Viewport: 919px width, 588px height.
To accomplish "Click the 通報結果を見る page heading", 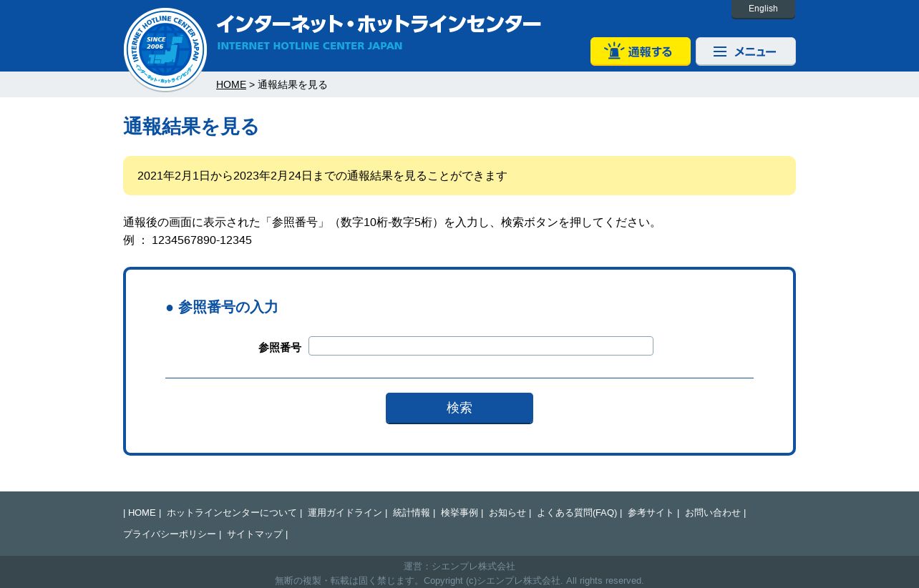I will [x=191, y=127].
